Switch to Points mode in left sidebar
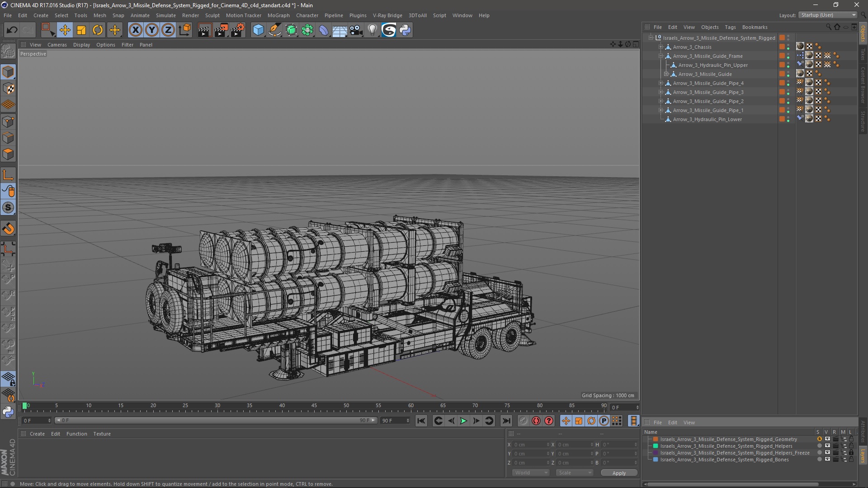Viewport: 868px width, 488px height. click(8, 122)
